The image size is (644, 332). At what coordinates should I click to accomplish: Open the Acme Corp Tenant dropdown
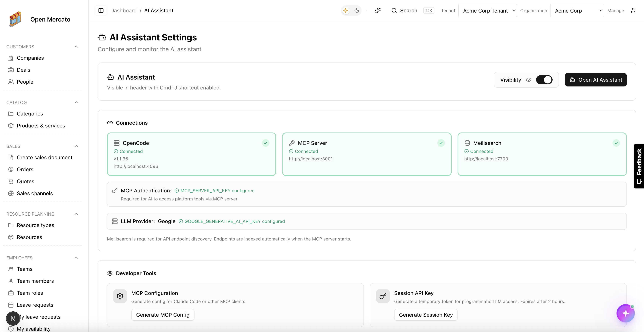pyautogui.click(x=487, y=10)
